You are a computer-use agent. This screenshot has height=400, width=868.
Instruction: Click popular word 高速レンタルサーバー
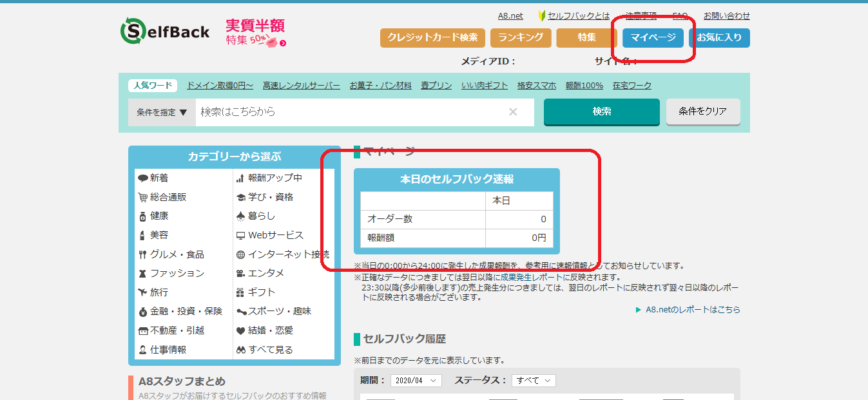[301, 86]
